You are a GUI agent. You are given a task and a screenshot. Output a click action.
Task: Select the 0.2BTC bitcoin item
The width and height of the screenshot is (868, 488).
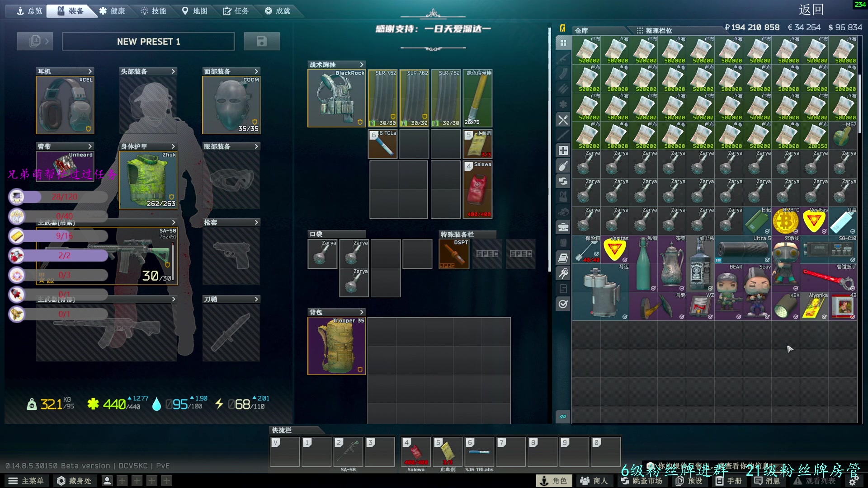pyautogui.click(x=786, y=221)
